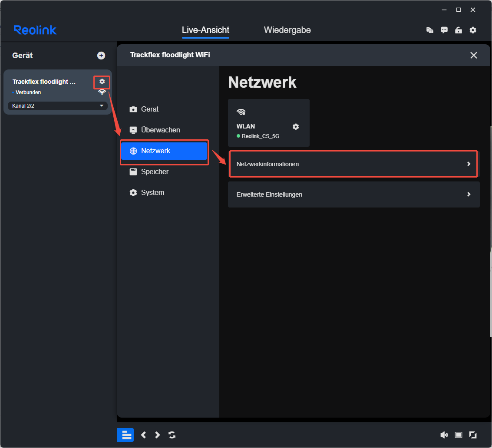Expand Erweiterte Einstellungen row
The image size is (492, 448).
(x=353, y=194)
